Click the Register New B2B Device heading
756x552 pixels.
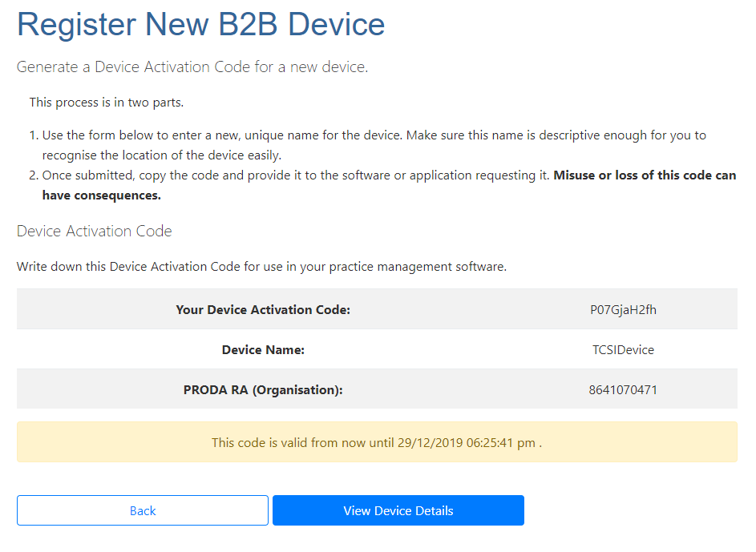tap(200, 25)
